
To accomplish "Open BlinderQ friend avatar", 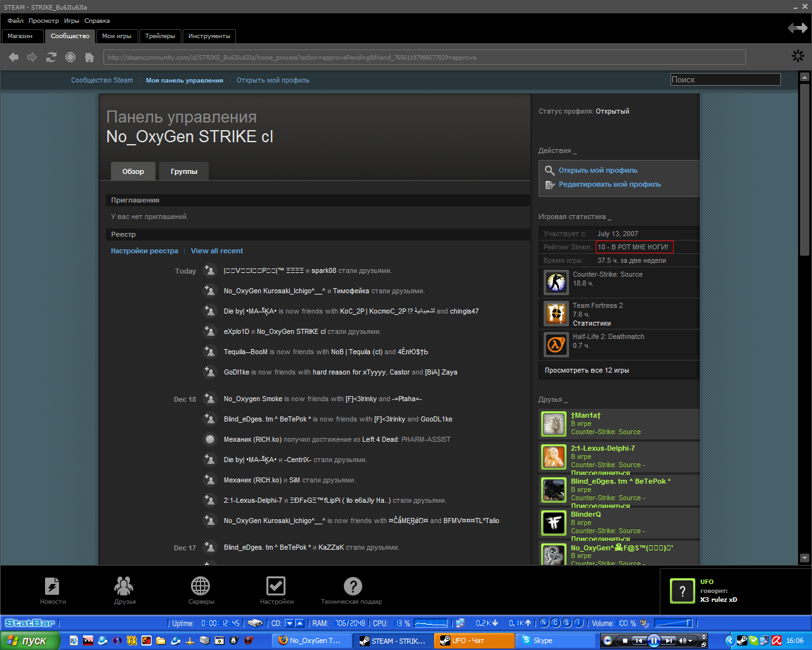I will tap(554, 523).
